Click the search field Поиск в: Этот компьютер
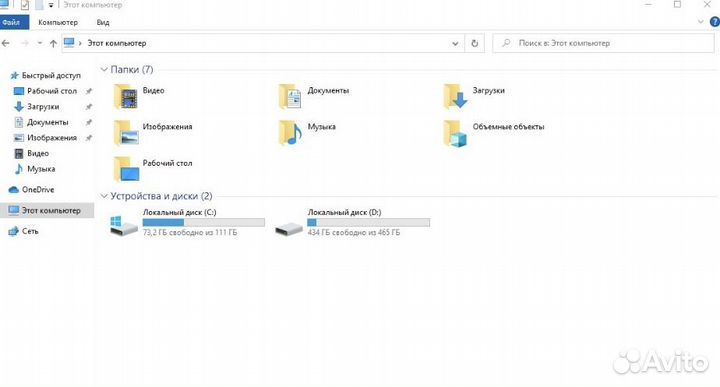 pos(603,43)
